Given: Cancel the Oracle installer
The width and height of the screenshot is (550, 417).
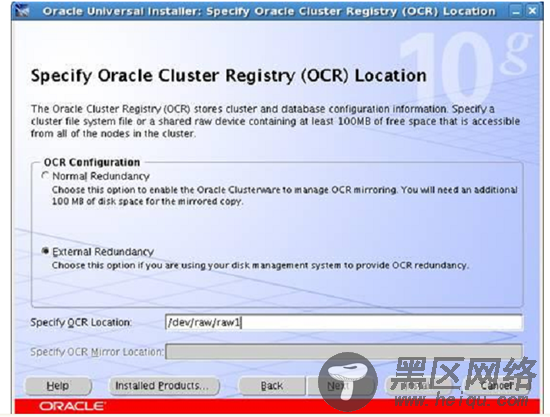Looking at the screenshot, I should click(496, 386).
